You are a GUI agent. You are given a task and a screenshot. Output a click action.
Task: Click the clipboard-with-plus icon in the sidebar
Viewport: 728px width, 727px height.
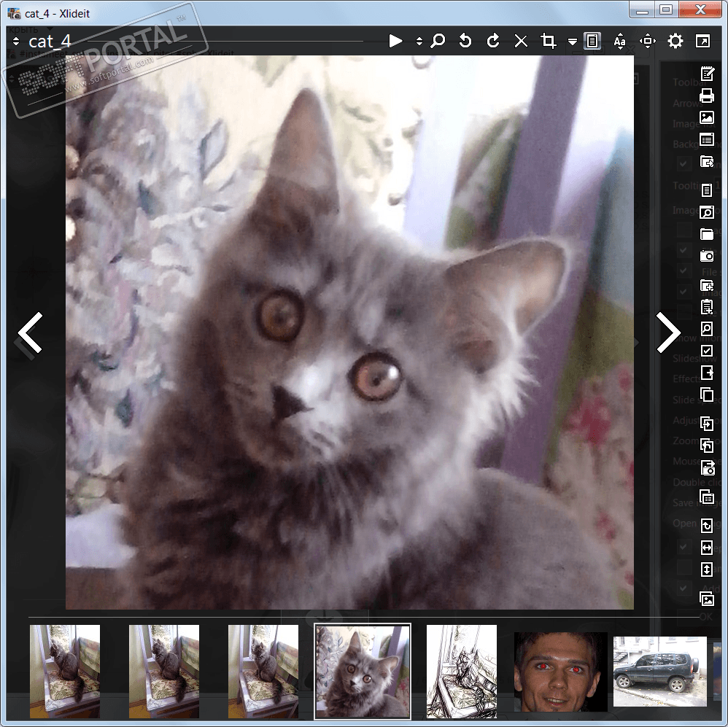coord(707,307)
